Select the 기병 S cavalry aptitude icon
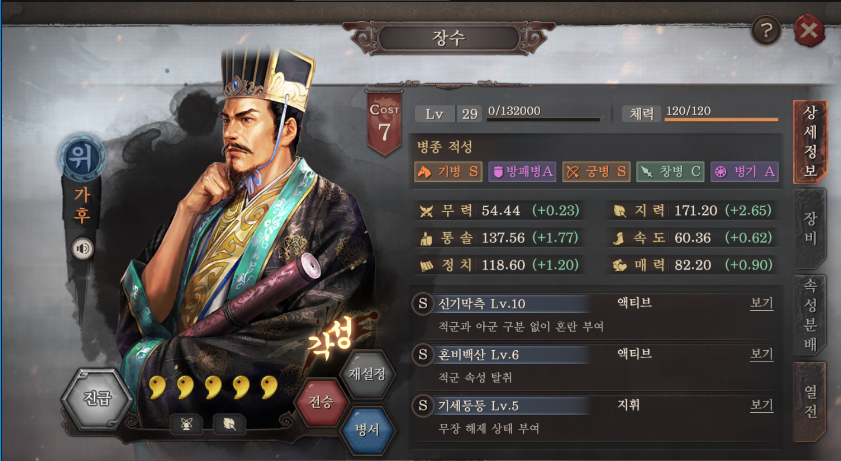This screenshot has width=841, height=461. pos(448,172)
